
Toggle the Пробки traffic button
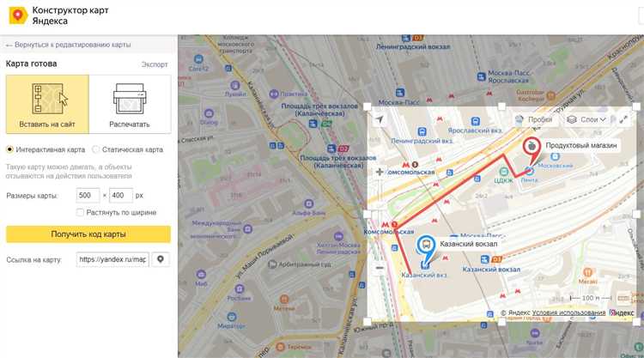[534, 119]
